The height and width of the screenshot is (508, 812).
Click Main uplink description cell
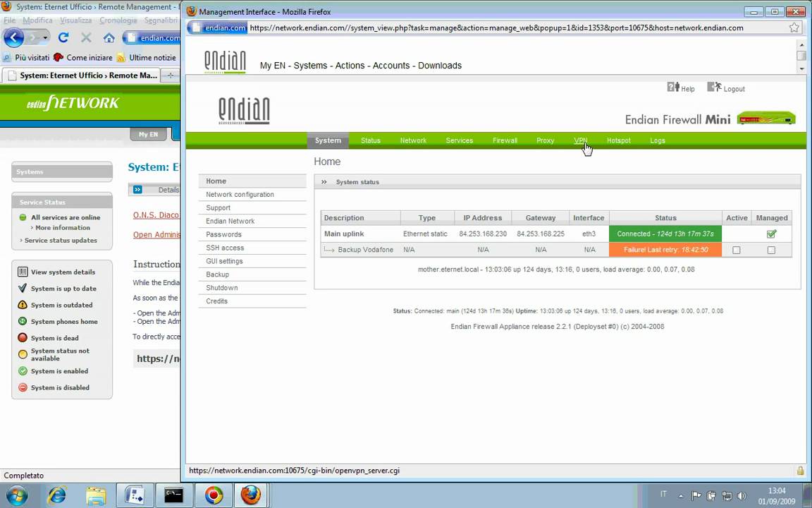(360, 234)
